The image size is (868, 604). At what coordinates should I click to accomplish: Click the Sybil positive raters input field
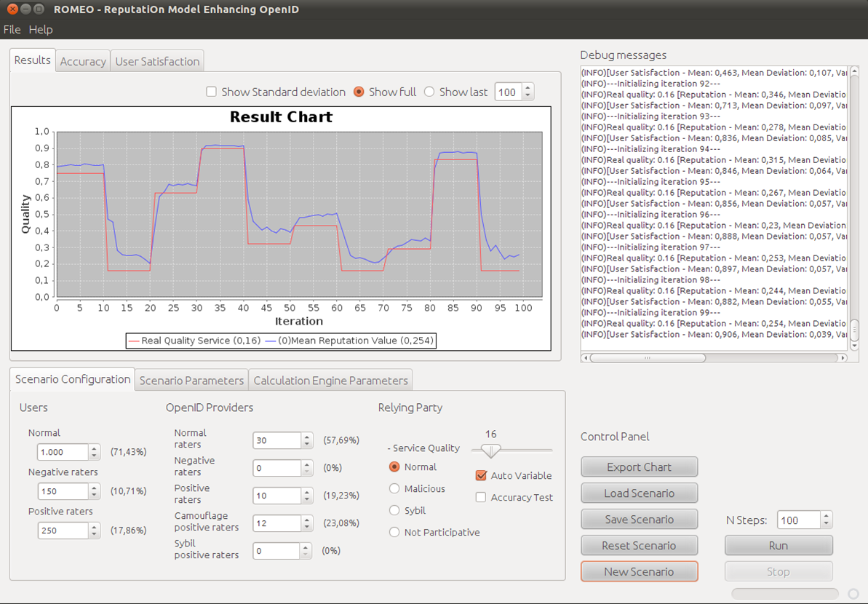click(276, 551)
